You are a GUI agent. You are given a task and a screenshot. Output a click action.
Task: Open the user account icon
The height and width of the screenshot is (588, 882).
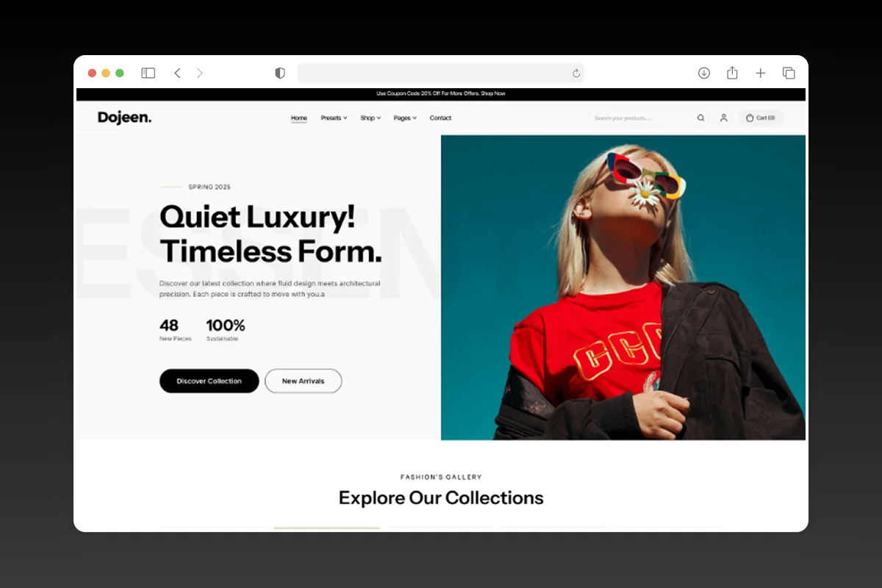coord(723,118)
